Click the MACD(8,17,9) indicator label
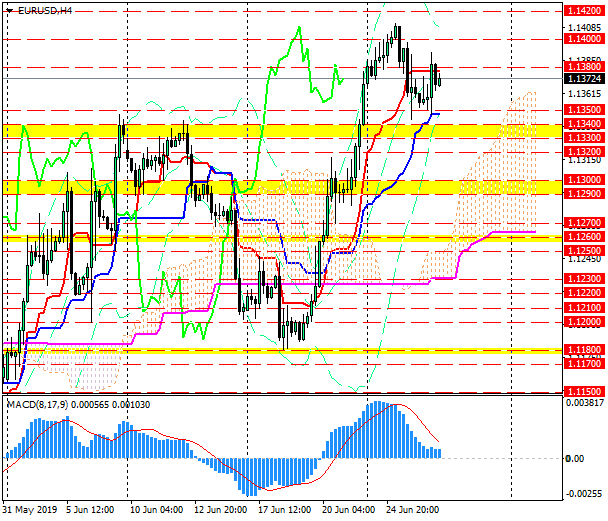 coord(37,405)
